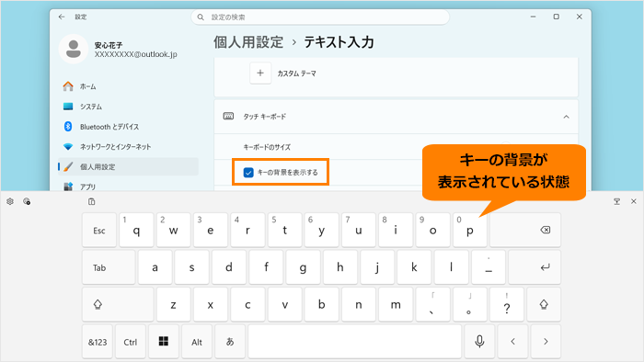Tap the u key

pyautogui.click(x=359, y=230)
